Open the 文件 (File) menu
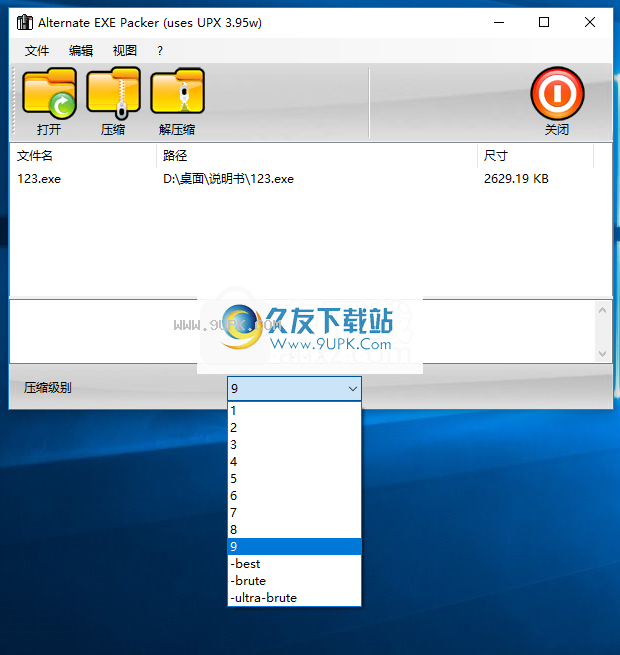This screenshot has width=620, height=655. click(37, 51)
